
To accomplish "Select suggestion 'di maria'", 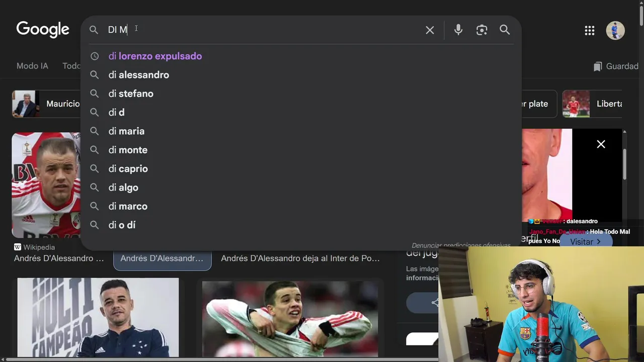I will click(x=301, y=131).
